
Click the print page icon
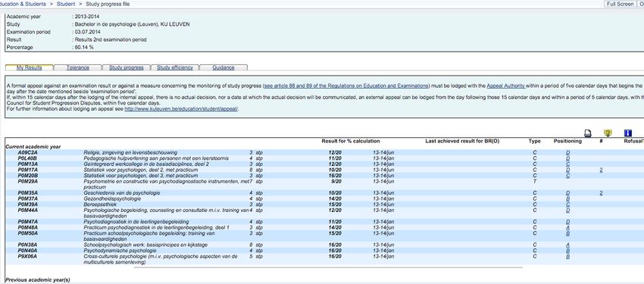coord(588,133)
